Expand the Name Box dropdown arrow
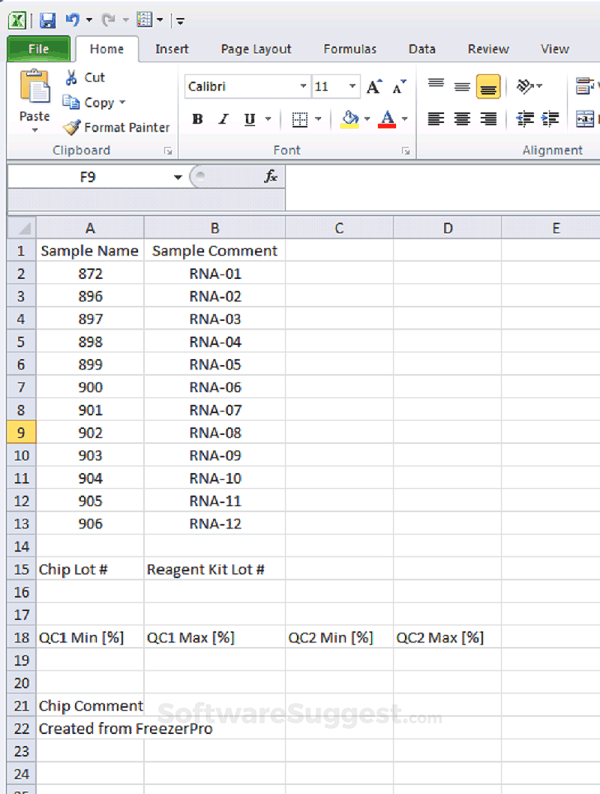This screenshot has height=794, width=600. pos(178,177)
